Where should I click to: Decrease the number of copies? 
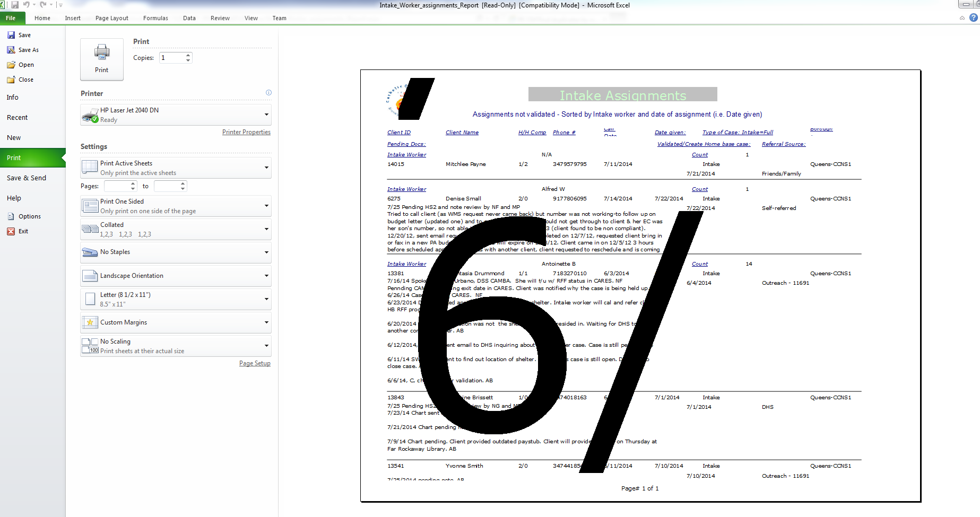(188, 60)
